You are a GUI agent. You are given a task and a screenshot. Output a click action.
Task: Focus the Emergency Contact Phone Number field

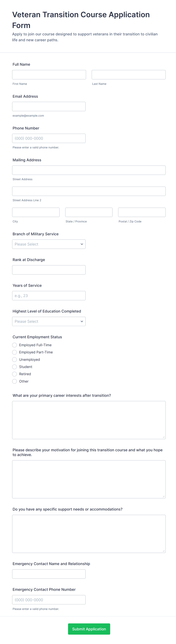(x=49, y=600)
